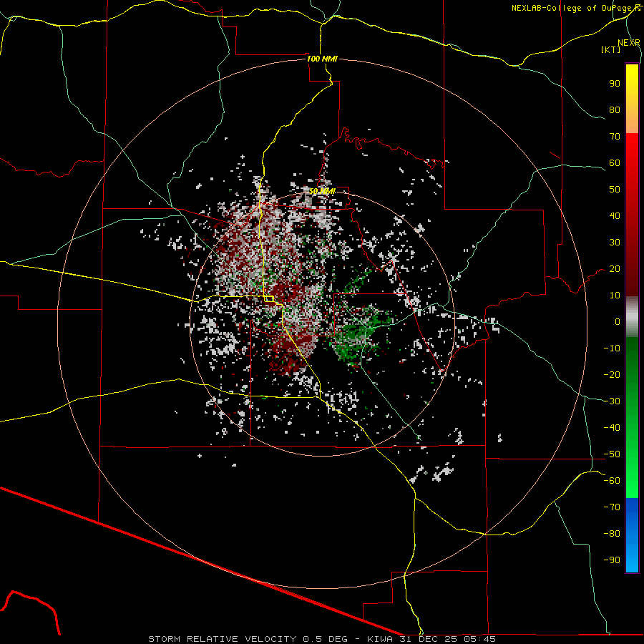Screen dimensions: 644x644
Task: Click the -80 knot scale label
Action: tap(612, 534)
